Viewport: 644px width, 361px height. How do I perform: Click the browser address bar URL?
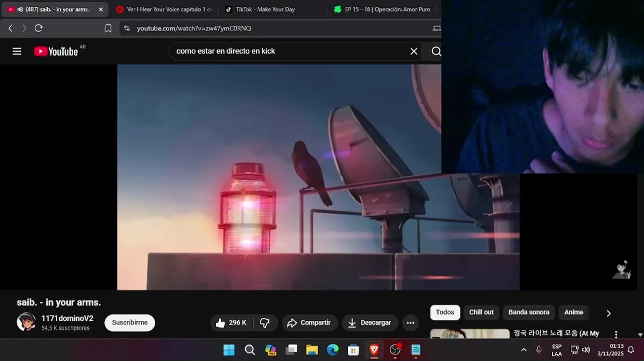pyautogui.click(x=194, y=28)
